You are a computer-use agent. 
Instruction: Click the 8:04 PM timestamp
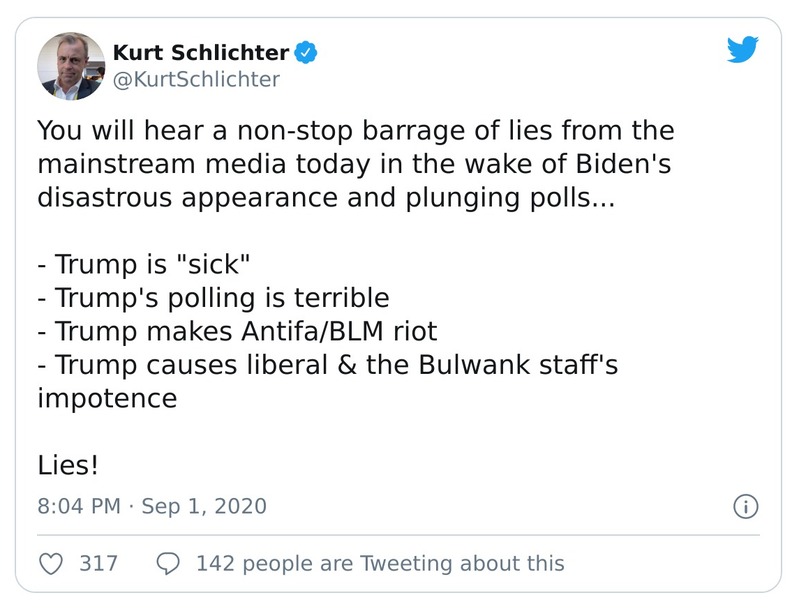[78, 506]
